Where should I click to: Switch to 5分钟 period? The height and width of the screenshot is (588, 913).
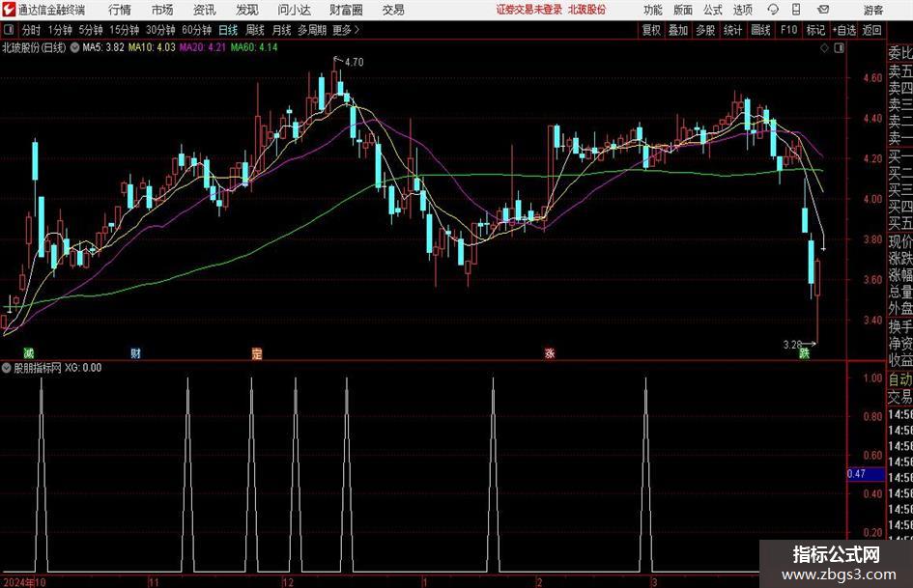point(91,30)
